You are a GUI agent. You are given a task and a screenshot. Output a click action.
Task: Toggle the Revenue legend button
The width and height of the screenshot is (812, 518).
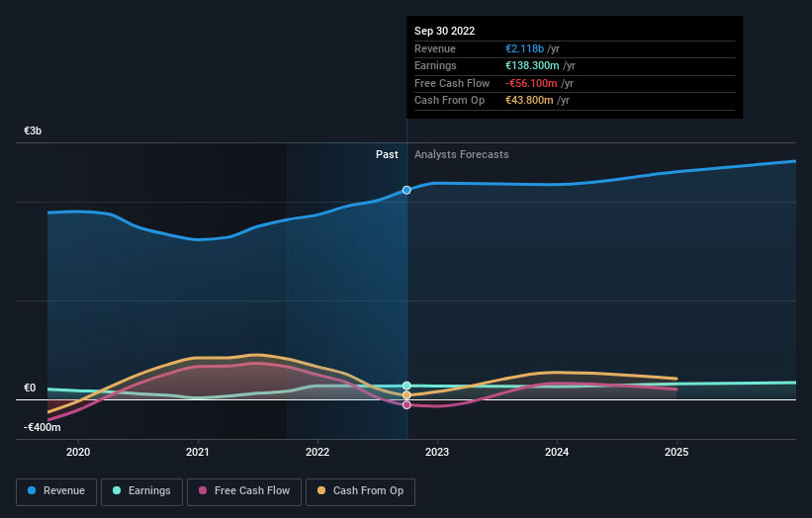tap(56, 491)
